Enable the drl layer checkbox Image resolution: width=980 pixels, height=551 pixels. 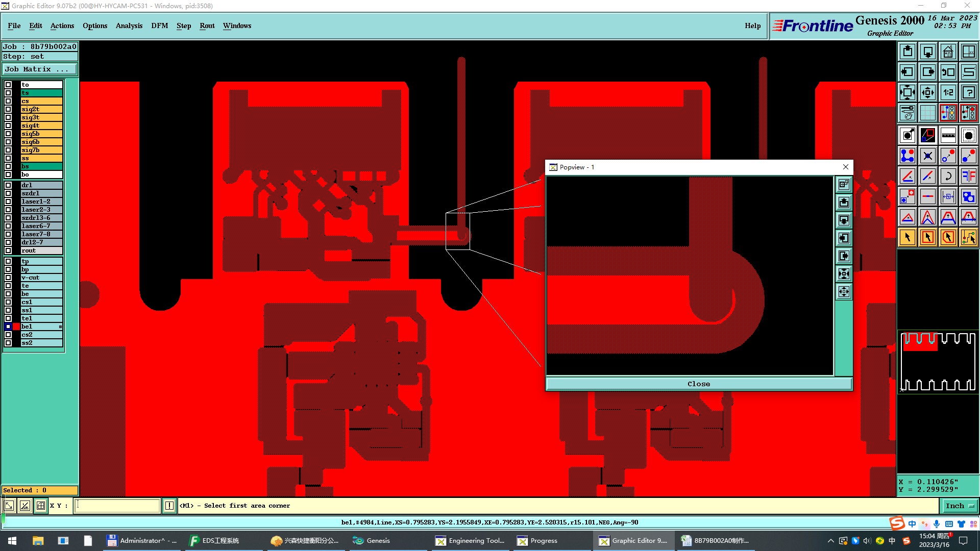click(x=8, y=185)
